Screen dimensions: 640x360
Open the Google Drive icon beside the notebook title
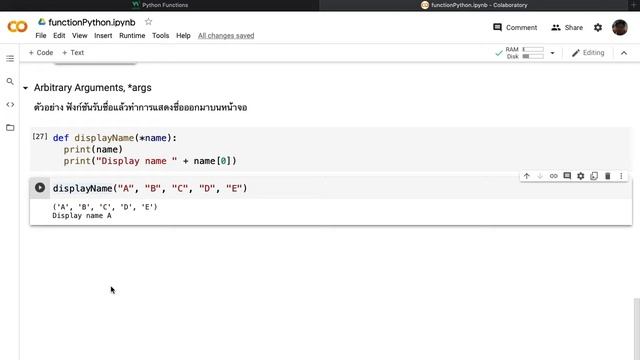42,22
